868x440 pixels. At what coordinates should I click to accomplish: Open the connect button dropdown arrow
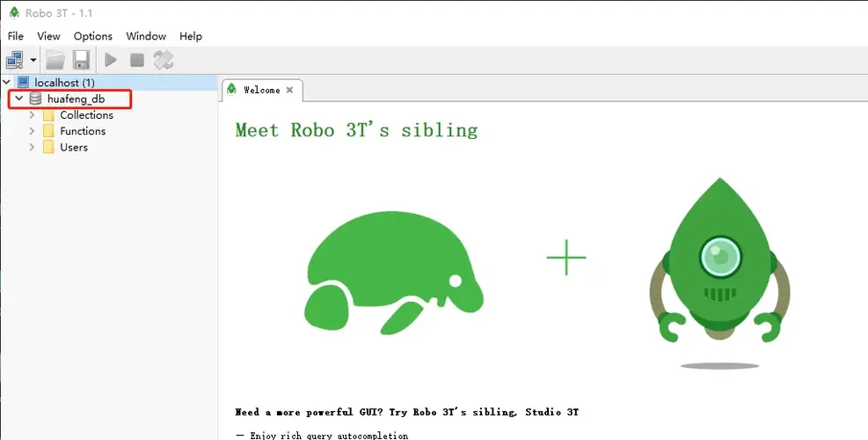tap(33, 60)
